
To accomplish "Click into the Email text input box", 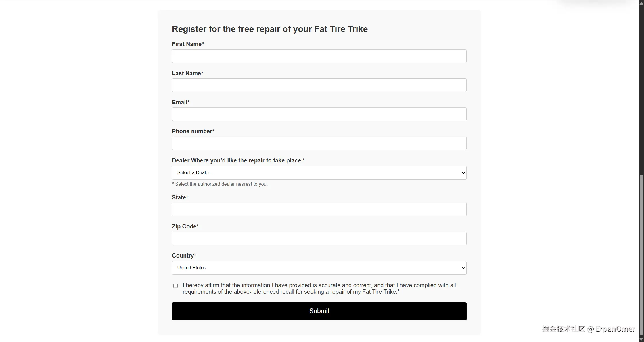I will (319, 114).
